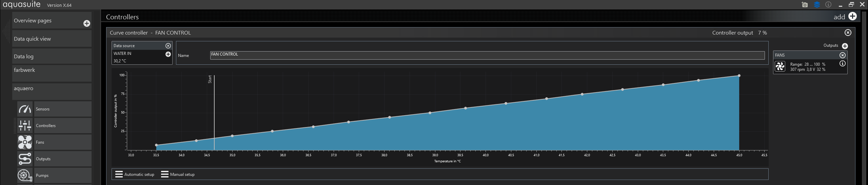This screenshot has width=868, height=185.
Task: Expand the aquaero sidebar section
Action: click(x=52, y=91)
